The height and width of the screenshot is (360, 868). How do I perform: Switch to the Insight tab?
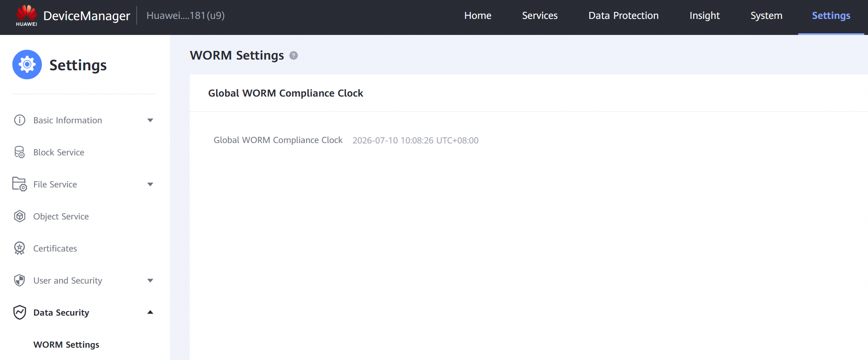pos(705,16)
